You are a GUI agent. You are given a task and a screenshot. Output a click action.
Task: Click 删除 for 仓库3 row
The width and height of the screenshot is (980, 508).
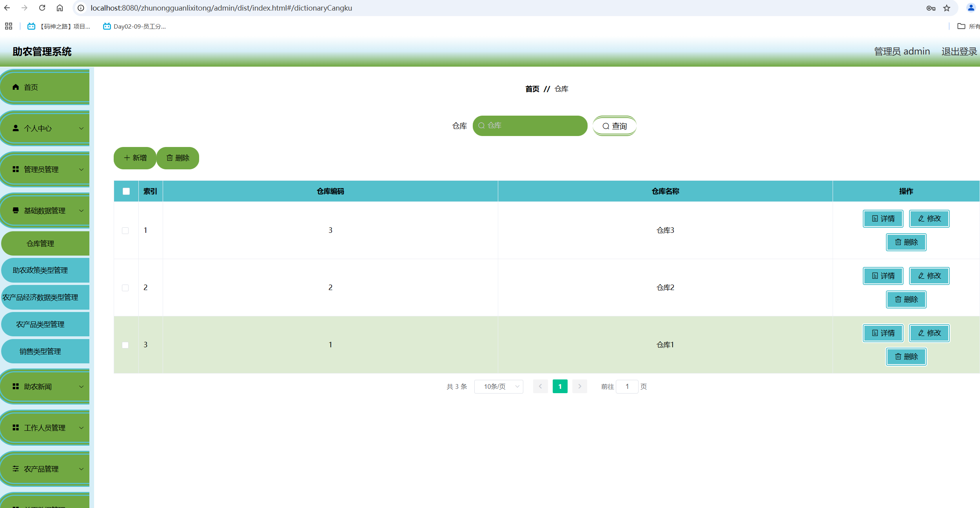tap(906, 242)
